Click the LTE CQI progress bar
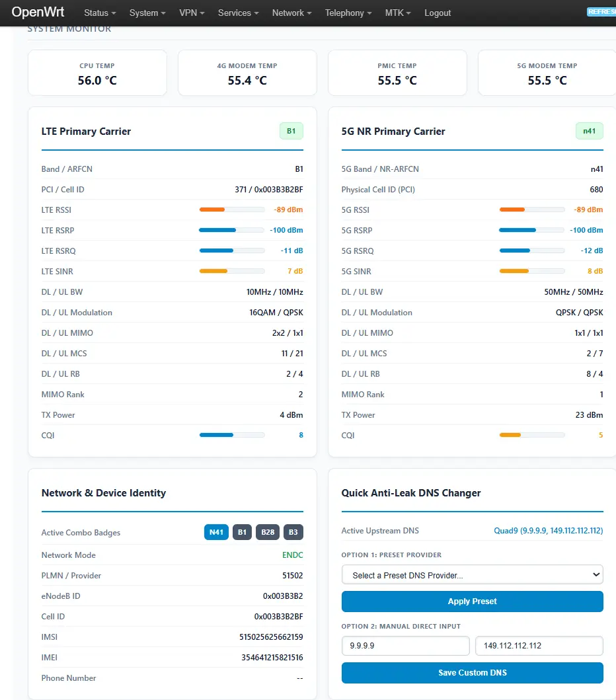Image resolution: width=616 pixels, height=700 pixels. coord(232,435)
